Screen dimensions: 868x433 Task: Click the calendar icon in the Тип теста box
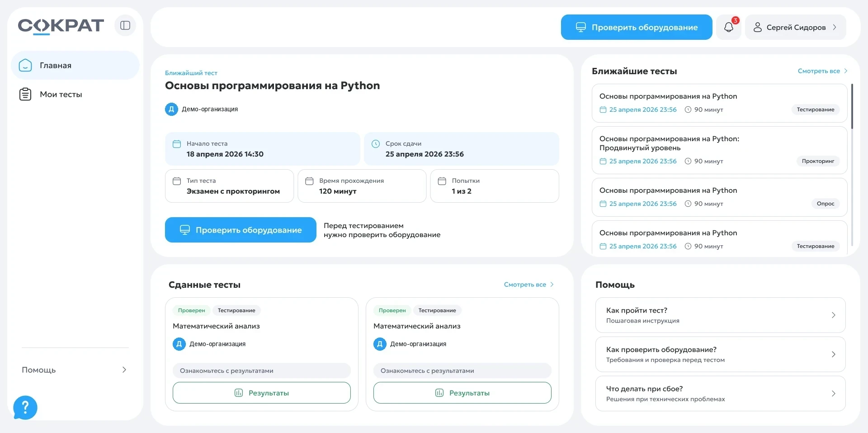(177, 181)
